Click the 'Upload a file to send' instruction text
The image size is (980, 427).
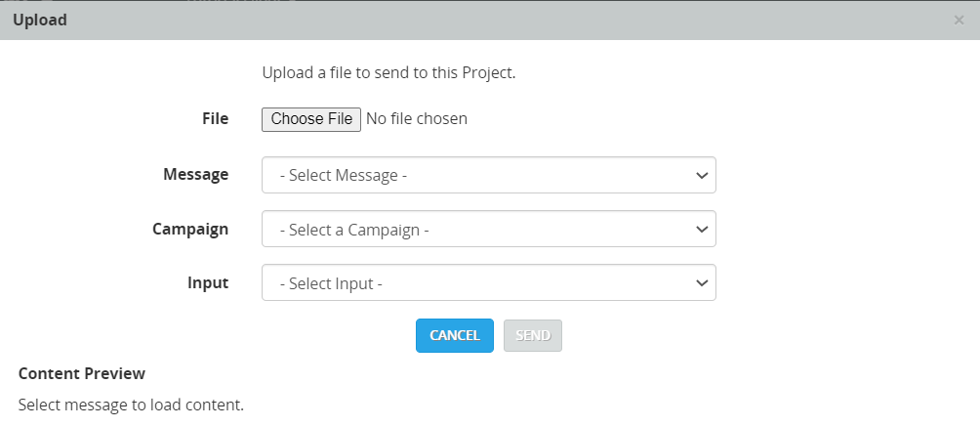388,72
